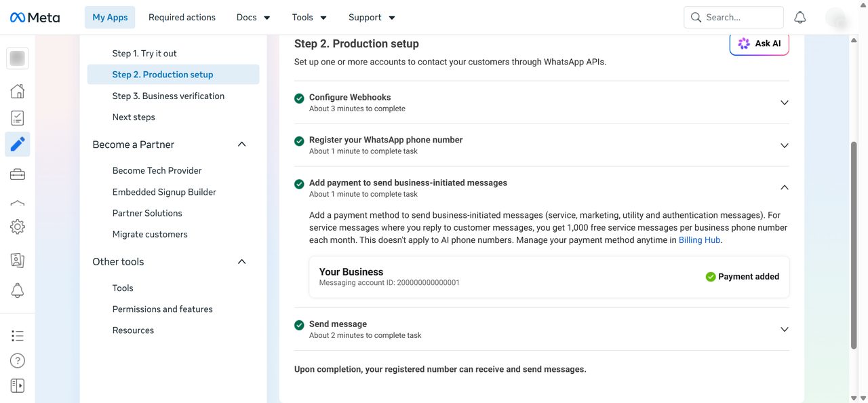Open Migrate customers page
Image resolution: width=868 pixels, height=403 pixels.
point(150,234)
